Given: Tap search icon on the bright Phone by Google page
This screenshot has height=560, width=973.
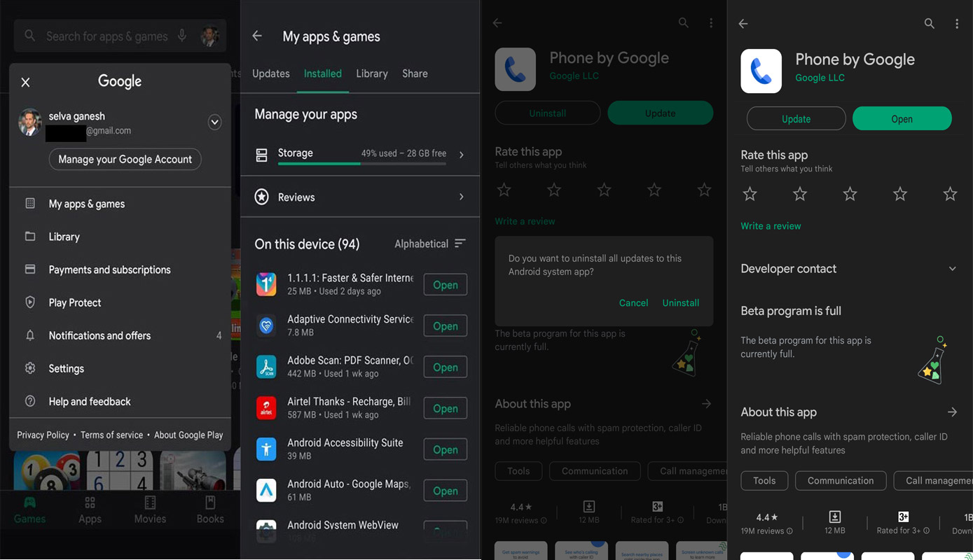Looking at the screenshot, I should [930, 24].
